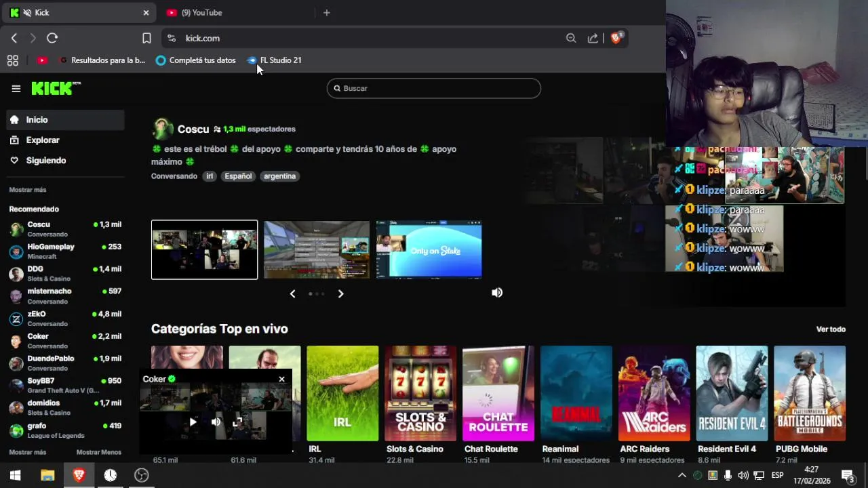
Task: Open DDG recommended channel
Action: point(65,274)
